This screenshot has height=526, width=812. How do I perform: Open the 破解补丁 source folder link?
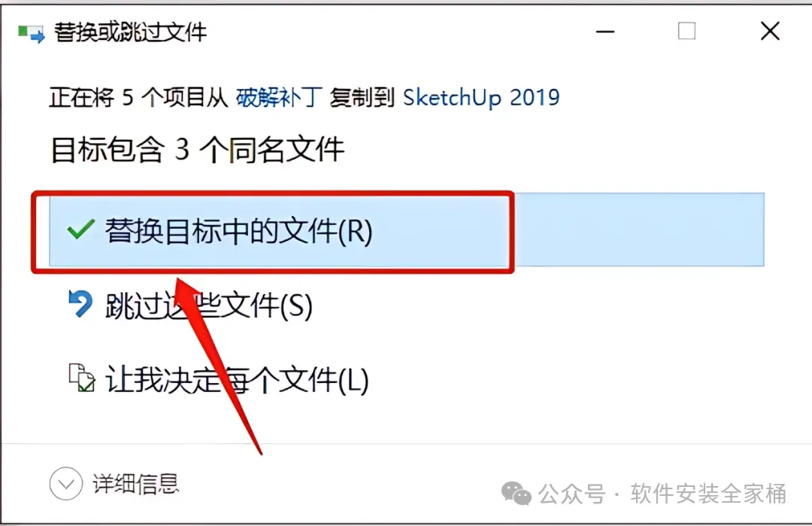(279, 97)
